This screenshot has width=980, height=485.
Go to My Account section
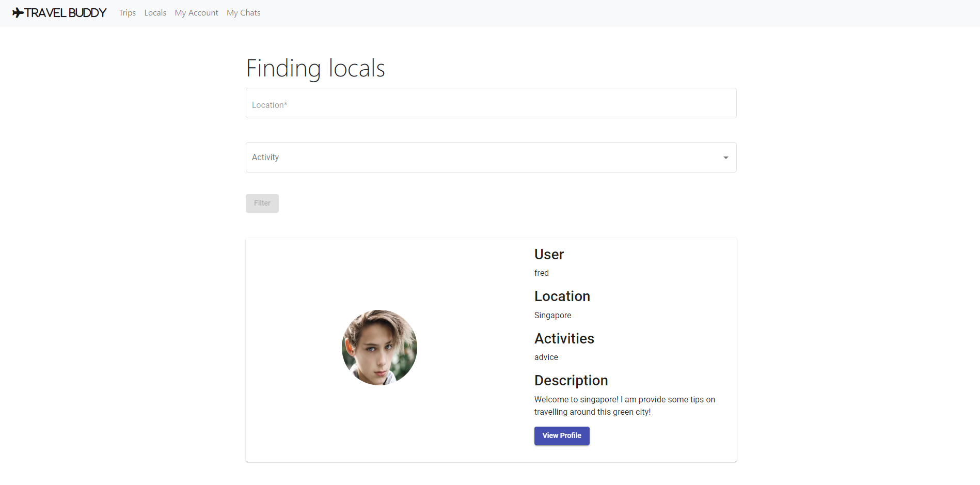[x=196, y=12]
